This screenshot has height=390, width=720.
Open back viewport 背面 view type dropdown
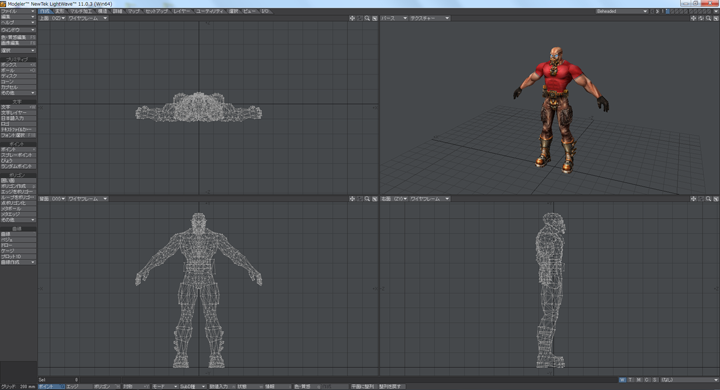click(x=52, y=199)
